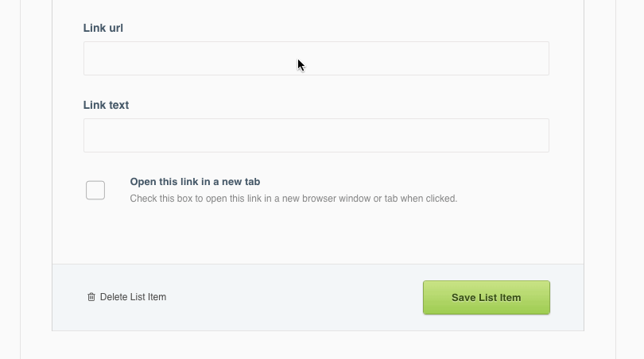The width and height of the screenshot is (644, 359).
Task: Focus the Link url input field
Action: 316,59
